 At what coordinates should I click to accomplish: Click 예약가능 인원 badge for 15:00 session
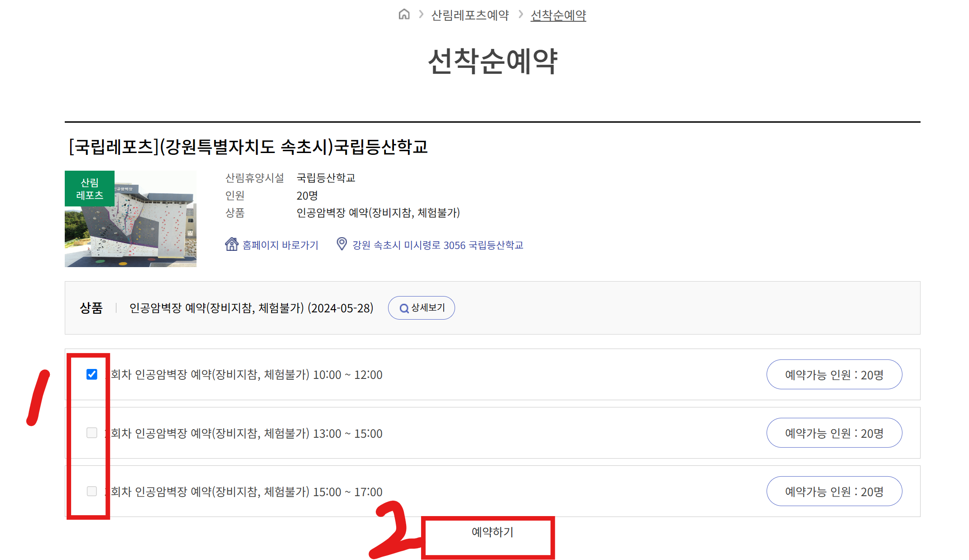pos(834,492)
